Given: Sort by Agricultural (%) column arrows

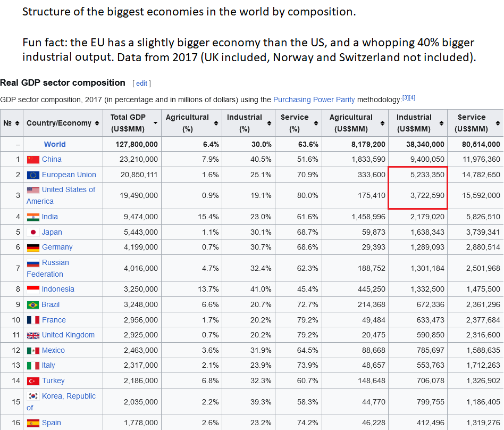Looking at the screenshot, I should coord(216,123).
